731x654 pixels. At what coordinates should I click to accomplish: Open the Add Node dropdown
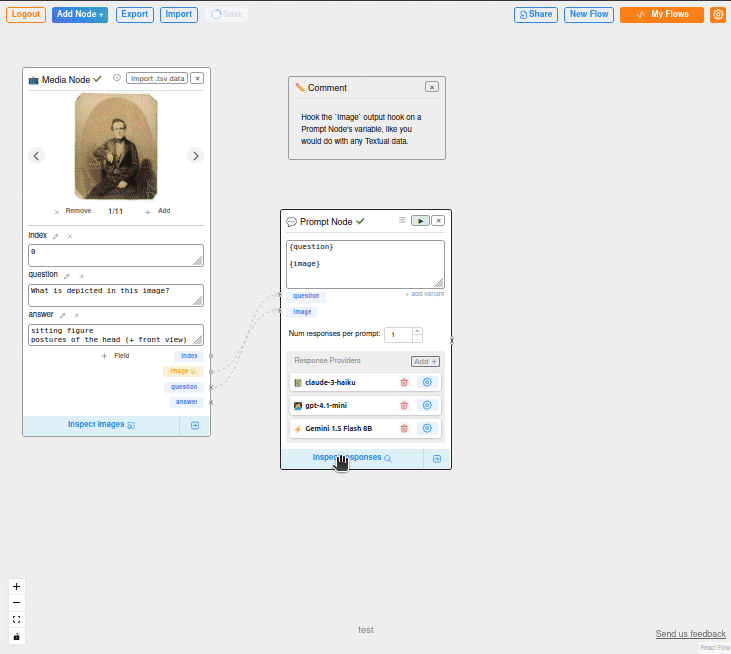point(80,15)
